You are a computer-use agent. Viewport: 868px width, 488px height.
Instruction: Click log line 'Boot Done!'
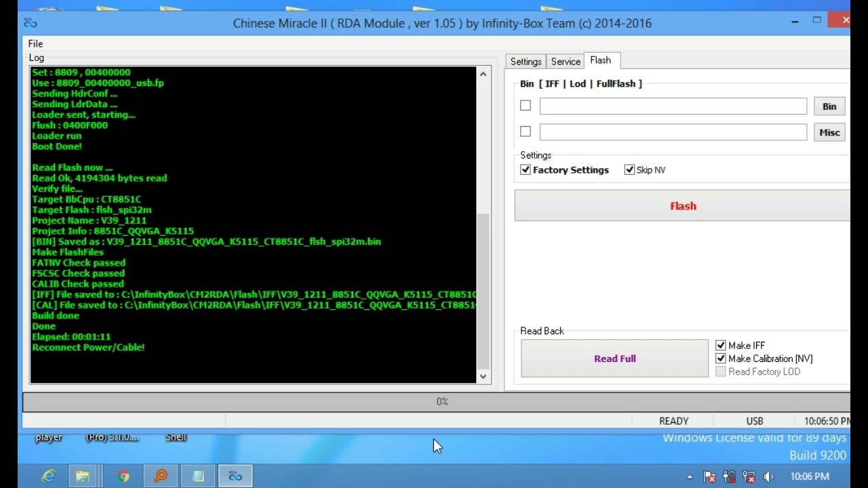click(x=57, y=146)
